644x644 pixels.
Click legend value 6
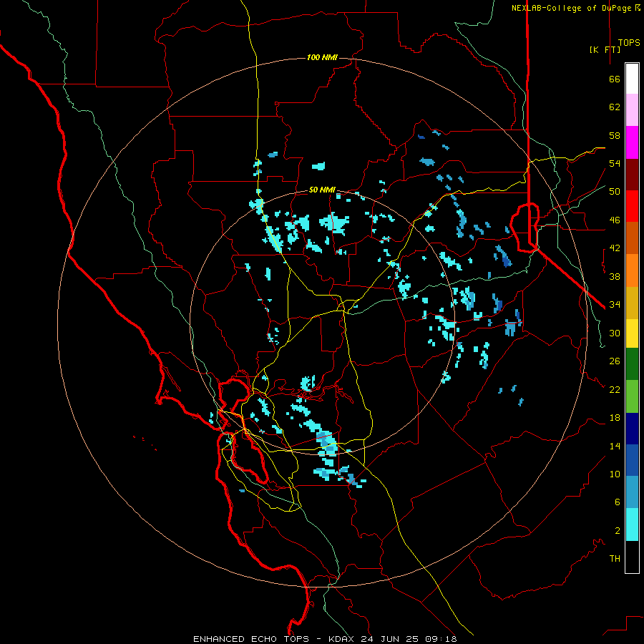pyautogui.click(x=618, y=502)
